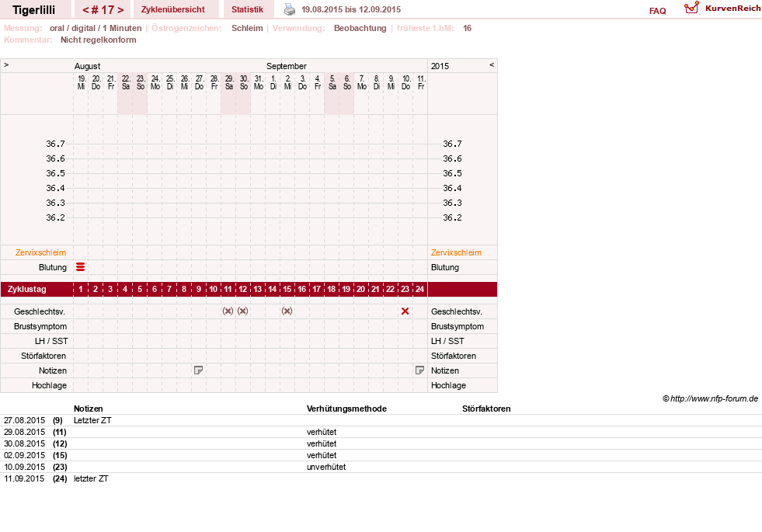
Task: Click the bracketed X on cycle day 11
Action: (228, 311)
